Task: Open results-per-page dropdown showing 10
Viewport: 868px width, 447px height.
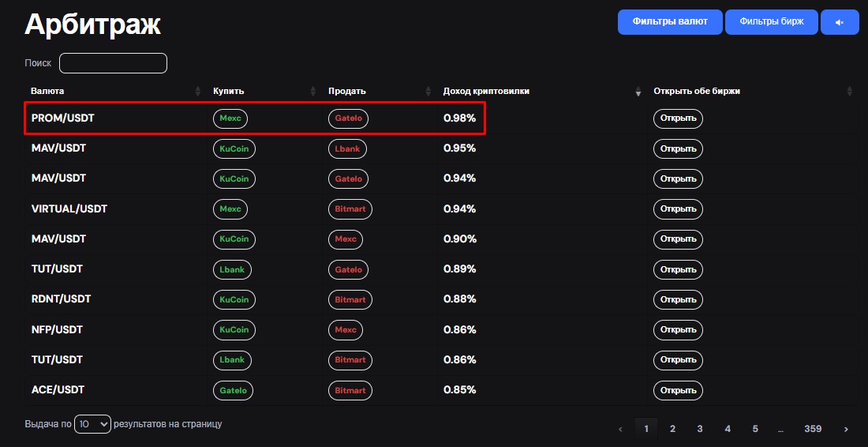Action: [92, 424]
